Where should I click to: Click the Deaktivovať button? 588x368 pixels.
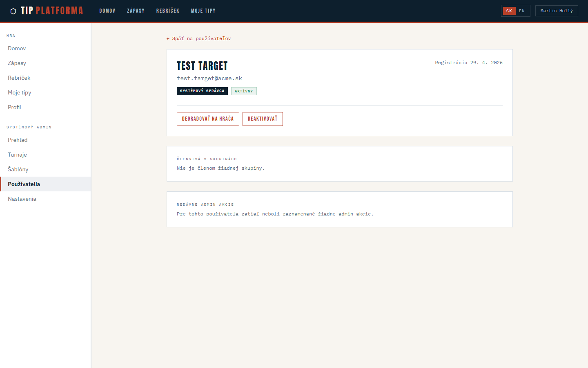pos(263,119)
